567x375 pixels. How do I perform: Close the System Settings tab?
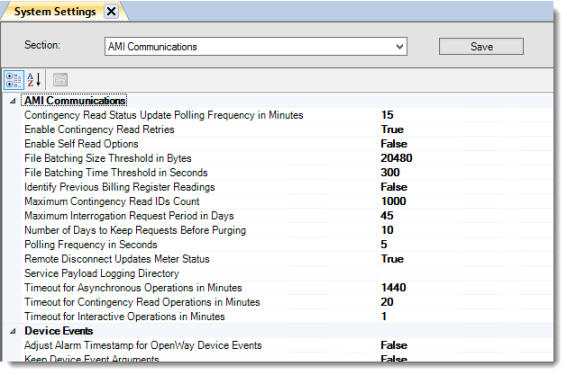point(111,12)
